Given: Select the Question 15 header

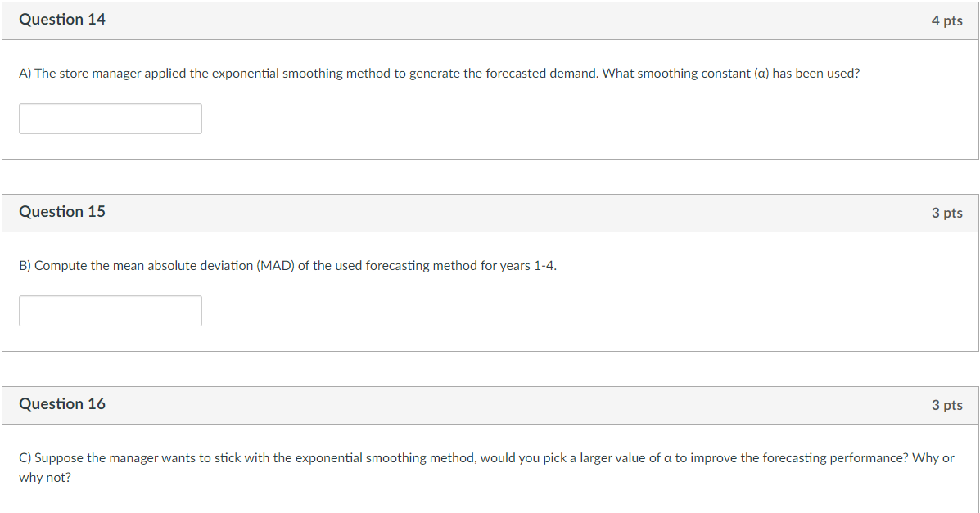Looking at the screenshot, I should pyautogui.click(x=62, y=211).
